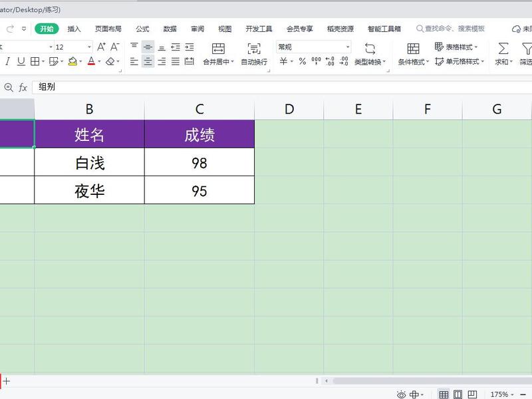
Task: Click the formula bar zoom magnifier icon
Action: (x=9, y=88)
